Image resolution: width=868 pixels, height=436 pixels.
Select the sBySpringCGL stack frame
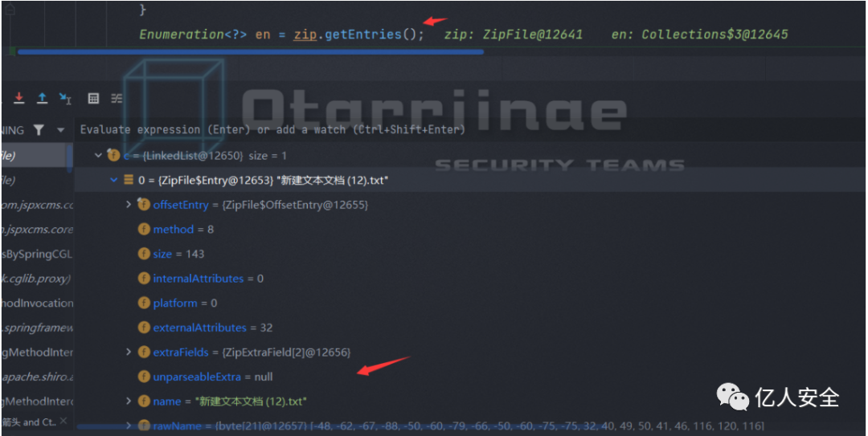[36, 254]
